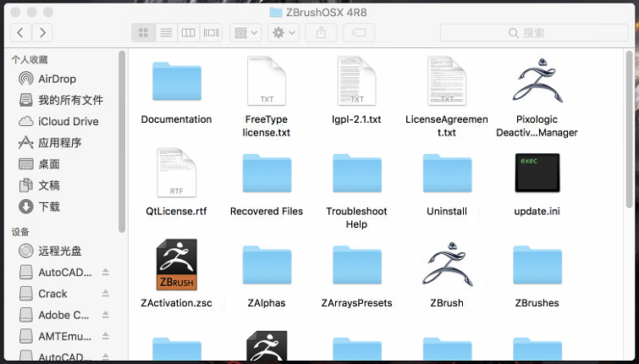Screen dimensions: 639x364
Task: Eject the Crack volume
Action: pyautogui.click(x=106, y=294)
